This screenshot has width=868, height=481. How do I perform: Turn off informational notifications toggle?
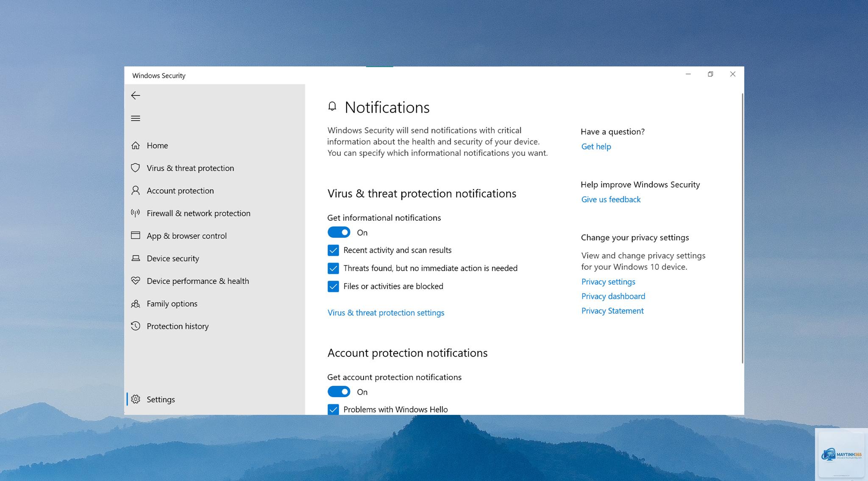pyautogui.click(x=339, y=232)
